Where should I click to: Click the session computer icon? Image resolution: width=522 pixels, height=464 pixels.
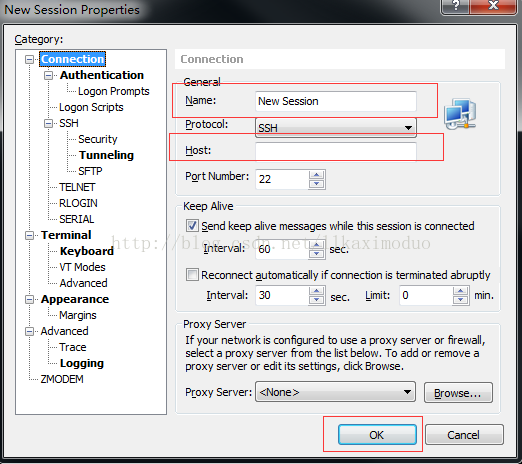[x=460, y=114]
